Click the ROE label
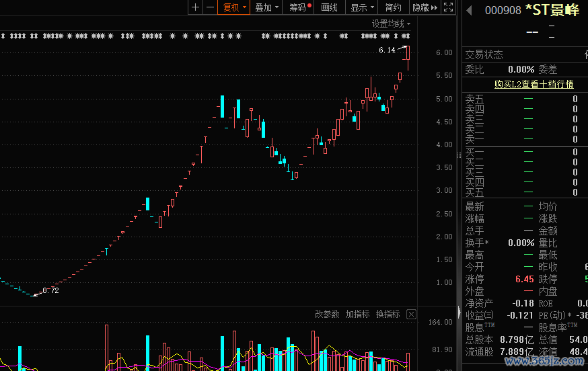 (x=546, y=303)
